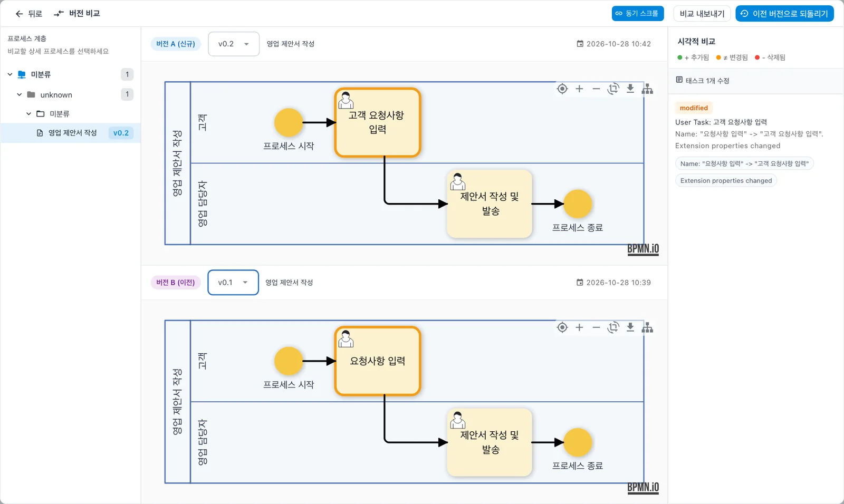Open hierarchy view for version B
The height and width of the screenshot is (504, 844).
point(647,327)
